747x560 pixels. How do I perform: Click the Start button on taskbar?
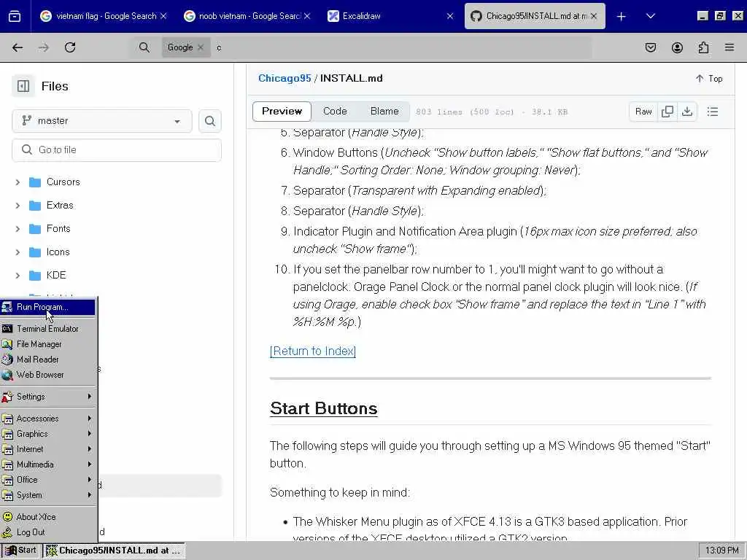(20, 551)
